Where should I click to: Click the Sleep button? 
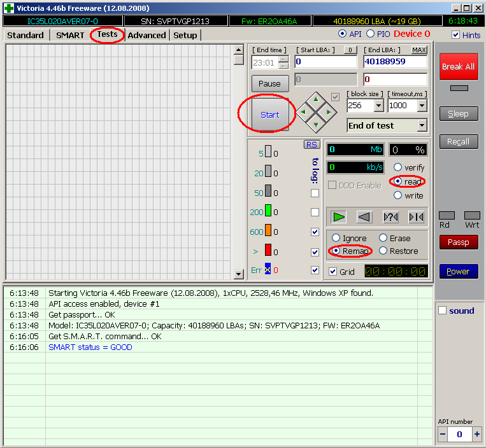(459, 114)
